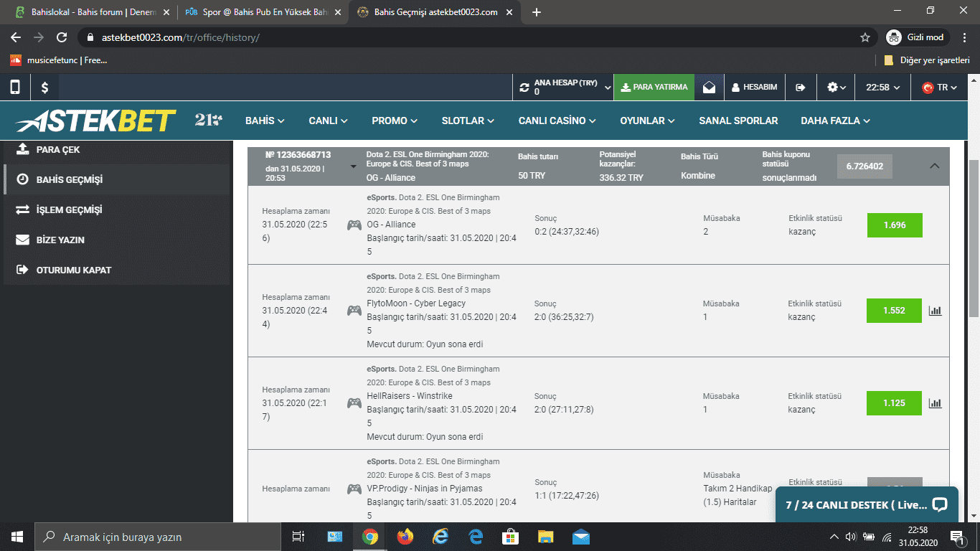Open Mail app from taskbar
Viewport: 980px width, 551px height.
[x=581, y=537]
